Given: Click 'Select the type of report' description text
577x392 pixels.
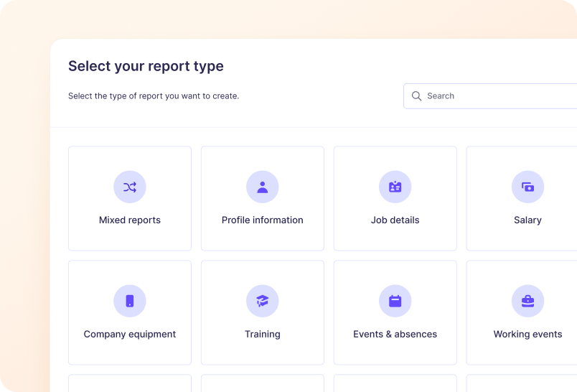Looking at the screenshot, I should coord(154,96).
